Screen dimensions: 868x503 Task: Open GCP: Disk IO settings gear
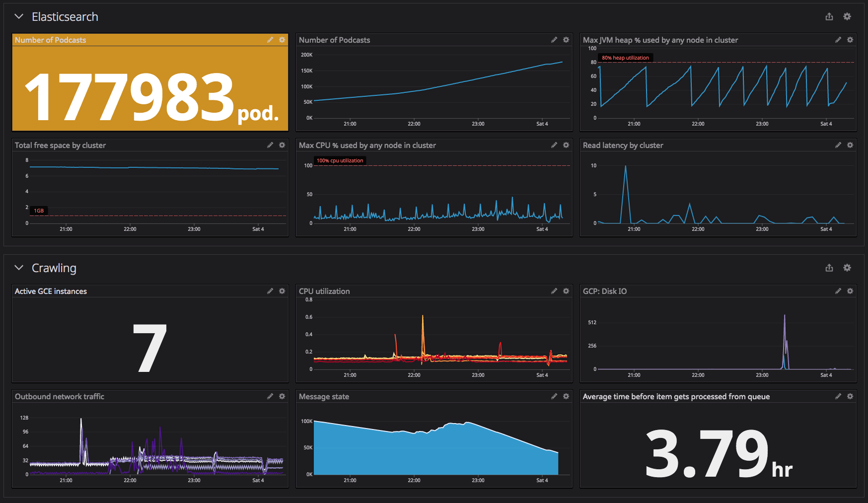click(850, 291)
